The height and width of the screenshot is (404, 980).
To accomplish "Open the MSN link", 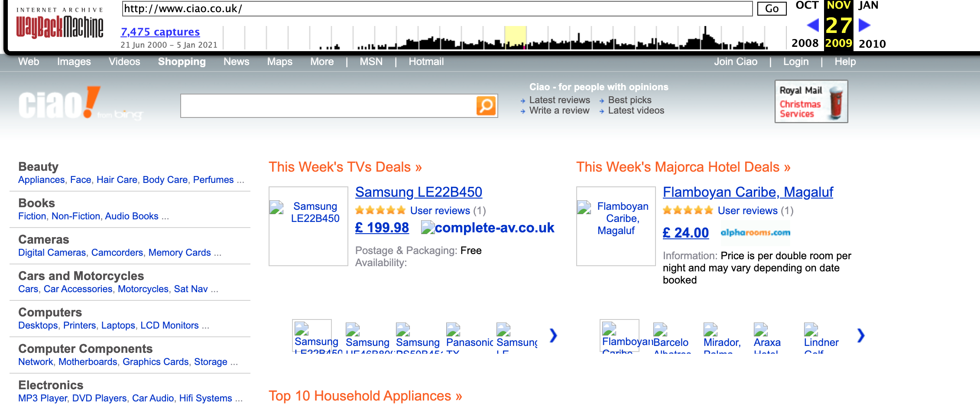I will (371, 62).
